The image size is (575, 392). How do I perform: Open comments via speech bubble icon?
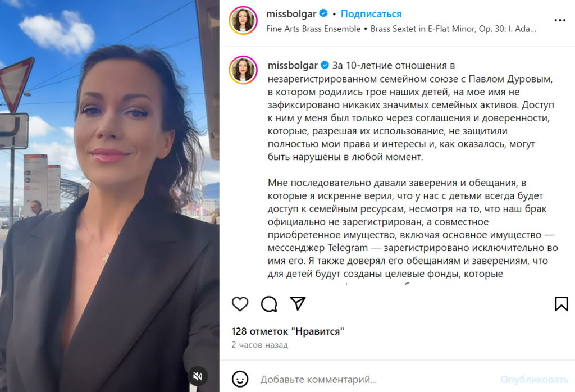click(269, 304)
